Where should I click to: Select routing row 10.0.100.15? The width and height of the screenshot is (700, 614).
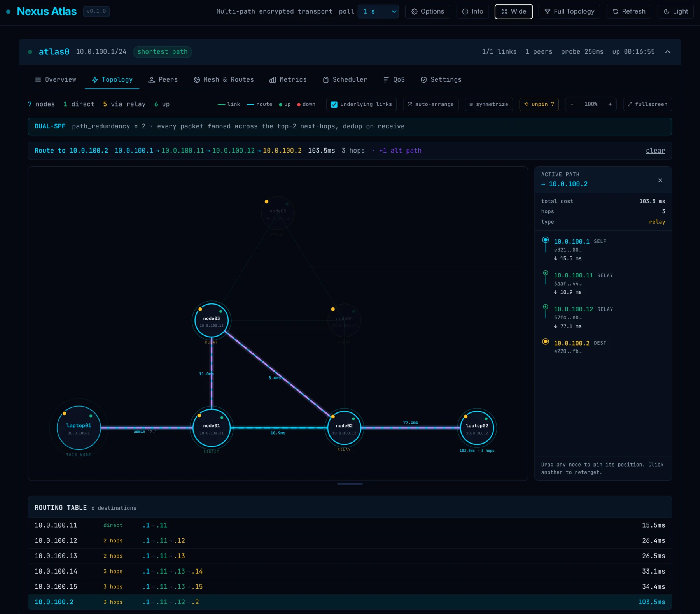(x=350, y=587)
